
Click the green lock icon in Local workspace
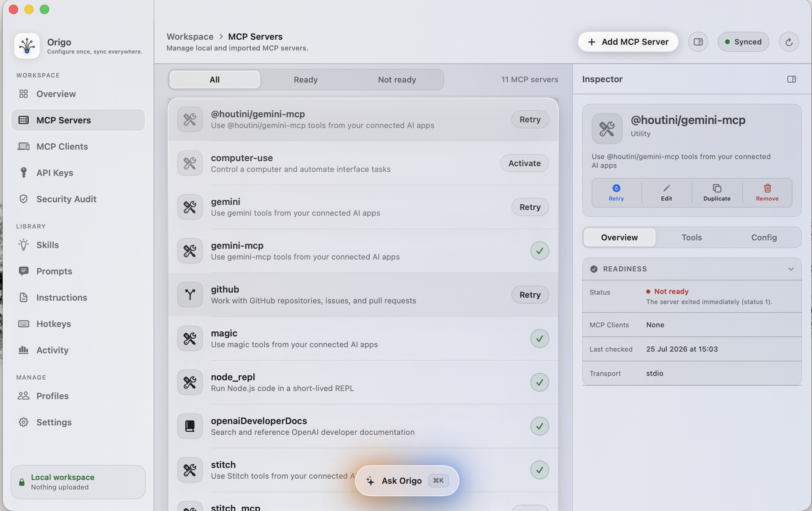[x=22, y=482]
